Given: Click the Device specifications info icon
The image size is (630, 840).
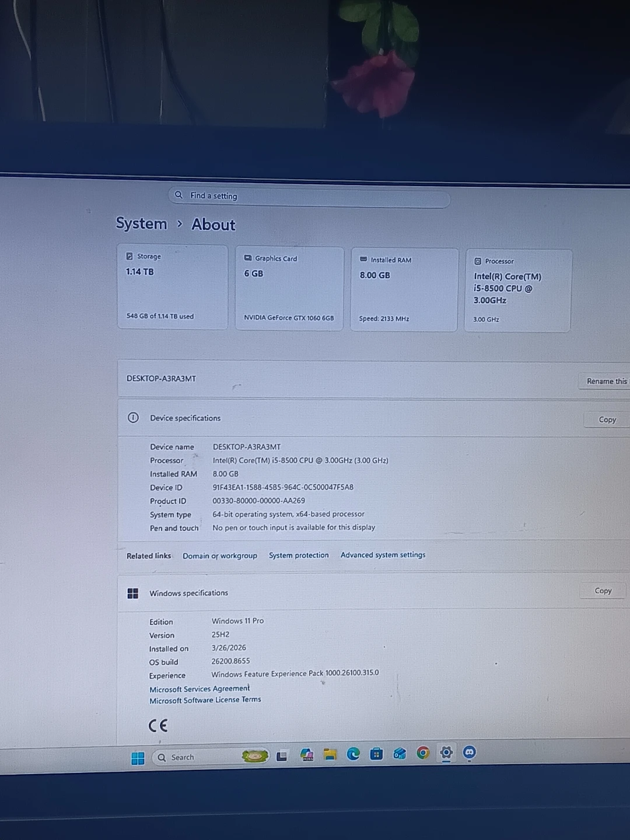Looking at the screenshot, I should point(133,418).
